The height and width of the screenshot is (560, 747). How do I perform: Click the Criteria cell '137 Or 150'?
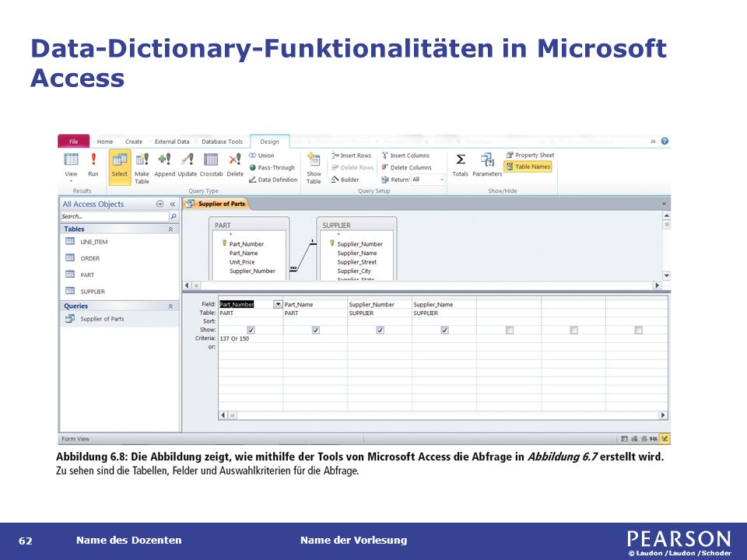(x=251, y=338)
